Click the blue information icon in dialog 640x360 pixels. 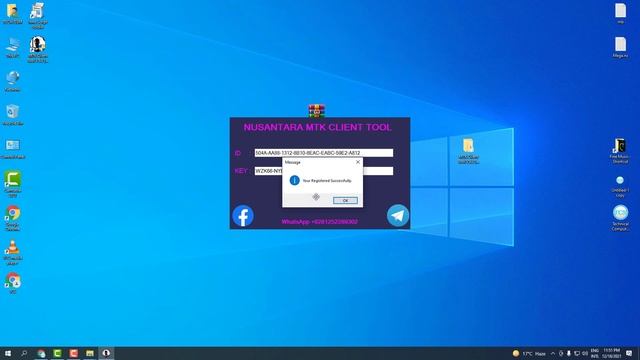click(x=294, y=180)
